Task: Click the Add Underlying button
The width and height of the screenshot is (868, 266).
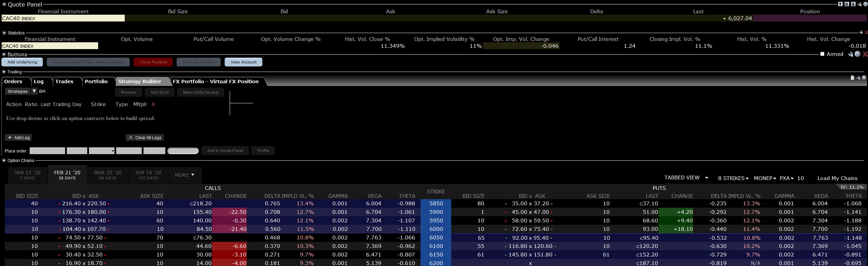Action: click(22, 62)
